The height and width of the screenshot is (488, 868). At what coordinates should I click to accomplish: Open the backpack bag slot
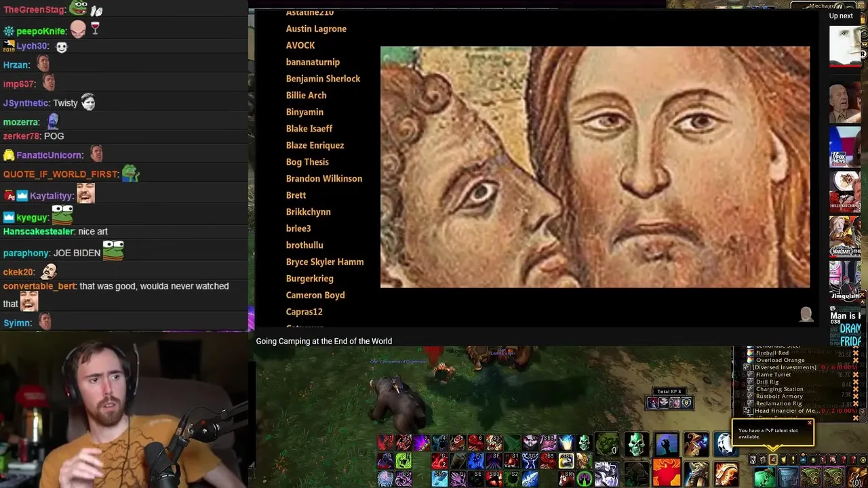coord(858,477)
